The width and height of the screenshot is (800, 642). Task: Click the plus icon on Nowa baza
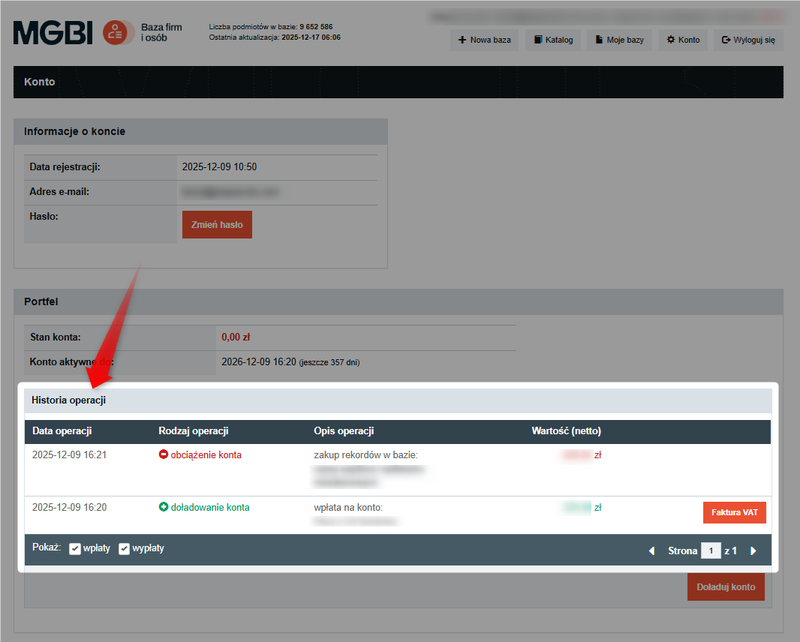pos(462,40)
